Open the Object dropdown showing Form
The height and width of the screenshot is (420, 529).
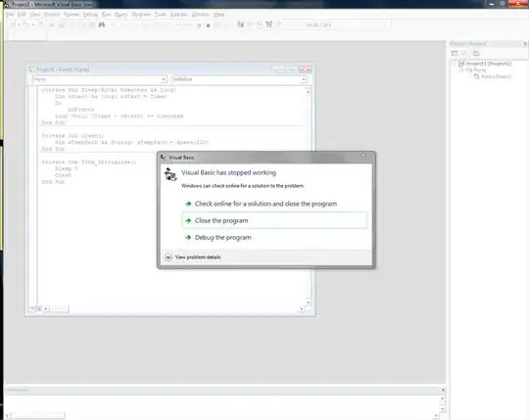click(99, 79)
